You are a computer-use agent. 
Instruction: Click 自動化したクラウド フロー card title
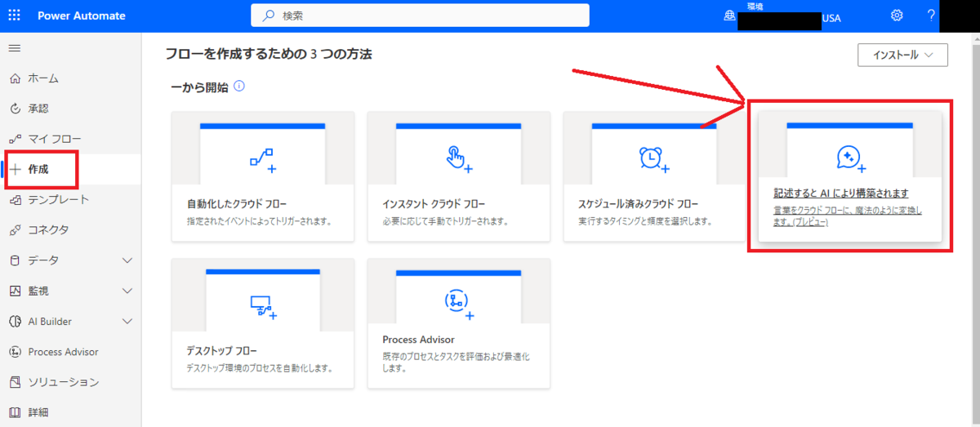pyautogui.click(x=237, y=204)
